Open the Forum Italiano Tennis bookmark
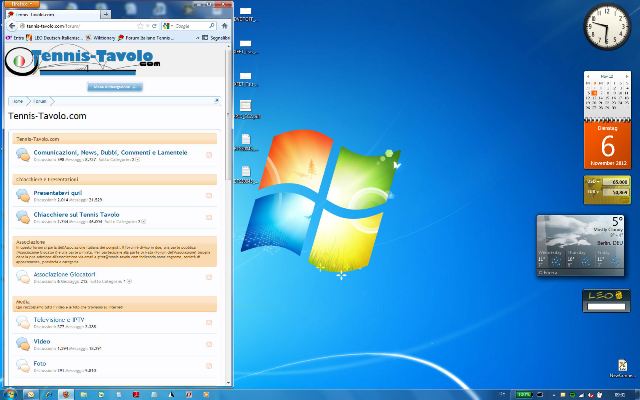This screenshot has width=640, height=400. (x=146, y=38)
